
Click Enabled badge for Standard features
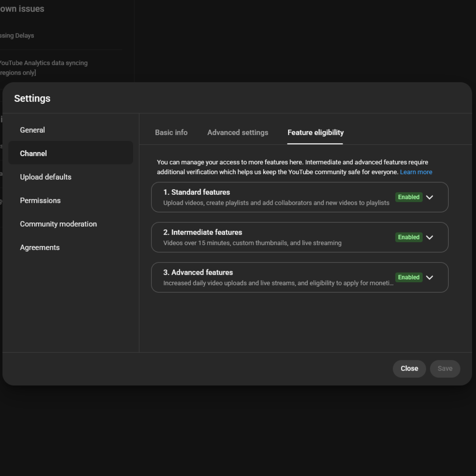[x=409, y=197]
